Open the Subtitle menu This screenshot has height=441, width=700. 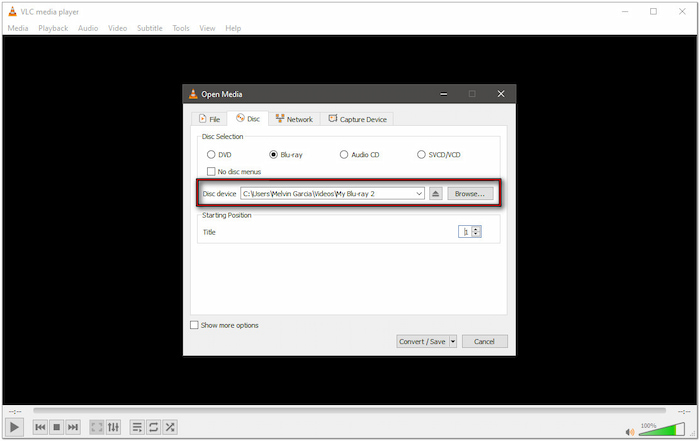coord(150,28)
